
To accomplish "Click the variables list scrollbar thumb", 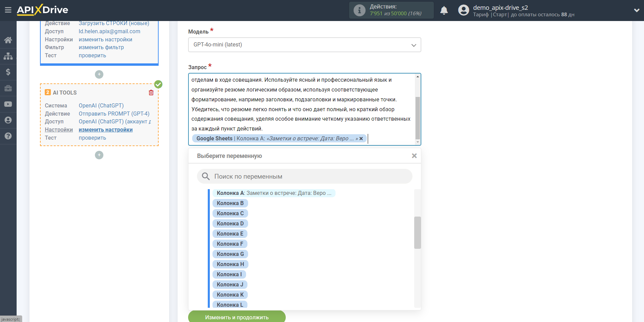I will click(417, 233).
